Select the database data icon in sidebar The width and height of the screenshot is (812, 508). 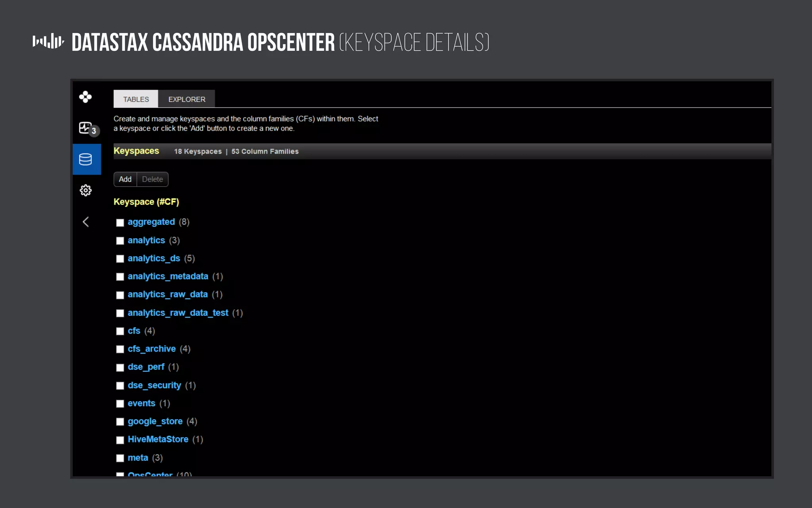[x=86, y=159]
